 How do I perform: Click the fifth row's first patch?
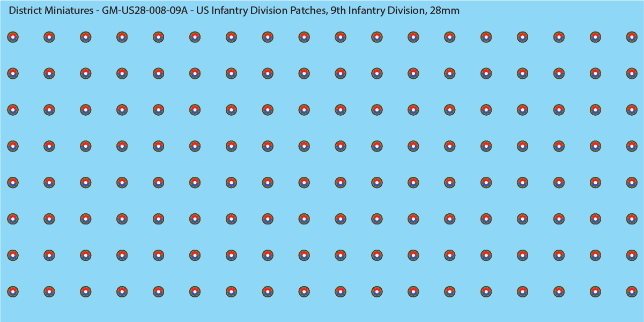pos(13,182)
